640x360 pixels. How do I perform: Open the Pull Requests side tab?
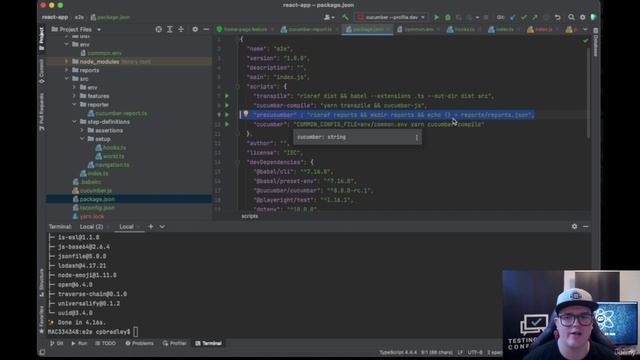(x=42, y=112)
